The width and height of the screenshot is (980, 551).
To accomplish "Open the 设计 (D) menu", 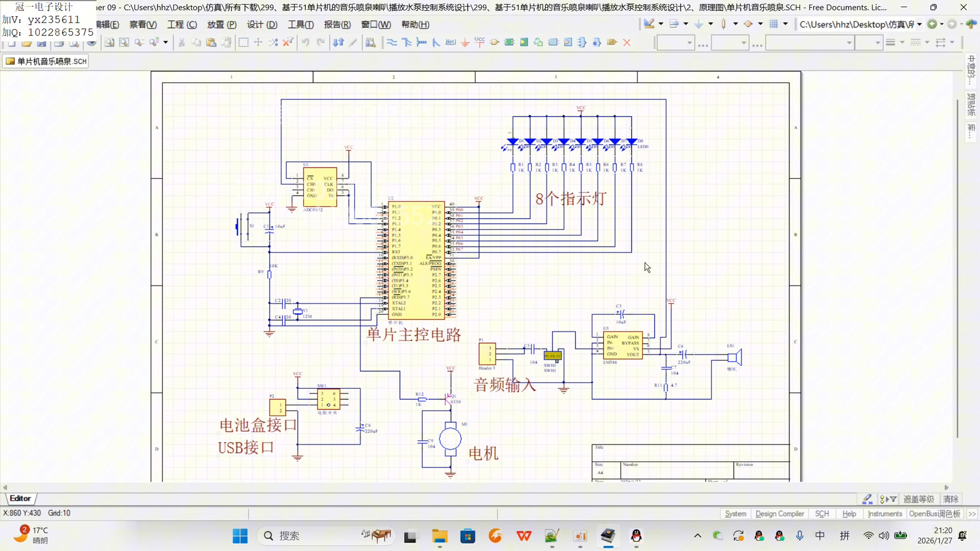I will 262,24.
